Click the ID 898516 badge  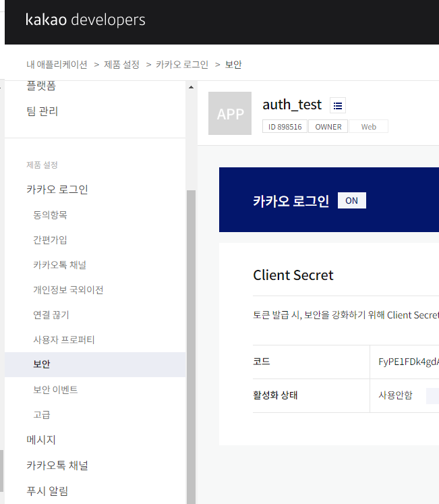(285, 127)
